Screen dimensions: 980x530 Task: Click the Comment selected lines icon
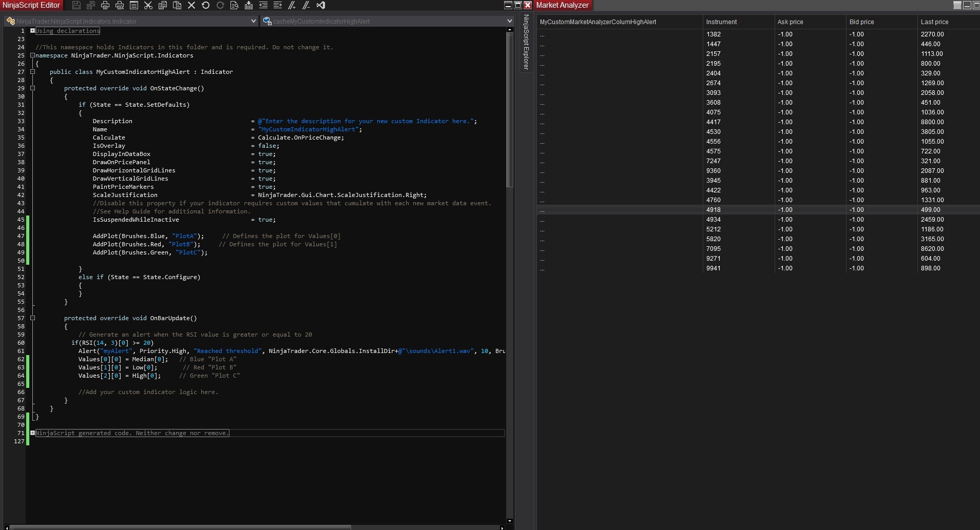click(292, 5)
